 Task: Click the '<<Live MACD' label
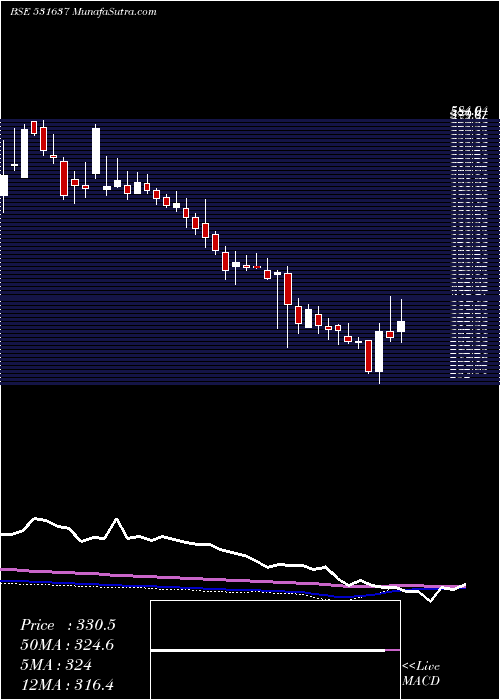(x=421, y=673)
